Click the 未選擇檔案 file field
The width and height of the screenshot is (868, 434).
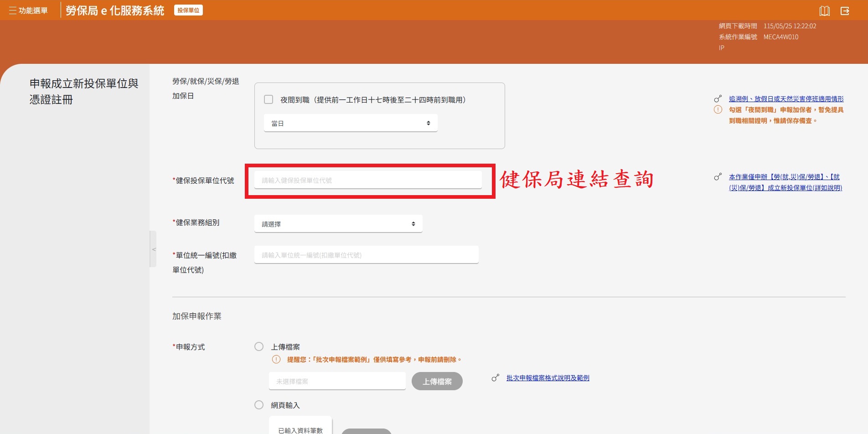tap(337, 381)
